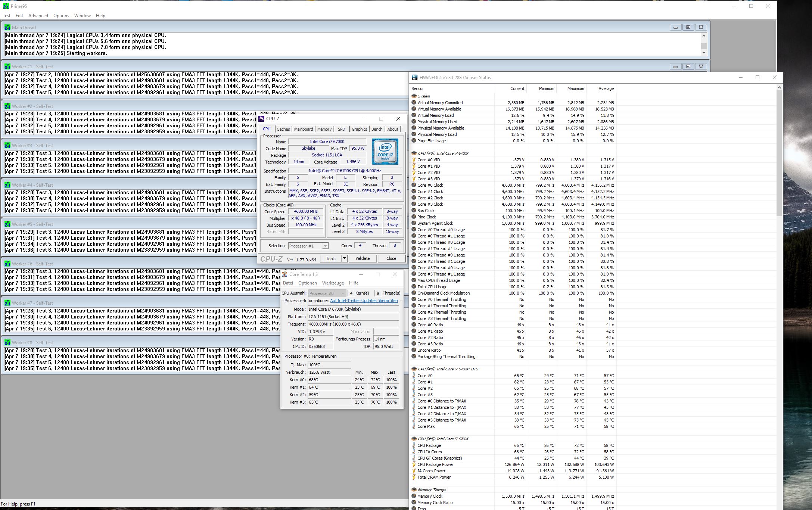The image size is (812, 510).
Task: Open the Window menu in Prime95
Action: pyautogui.click(x=83, y=16)
